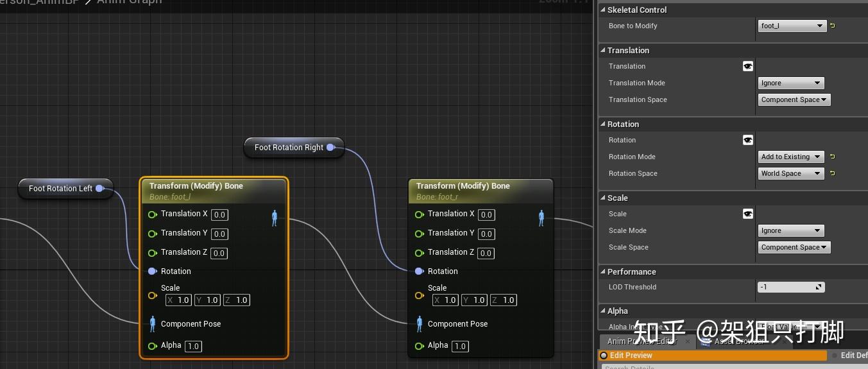The height and width of the screenshot is (369, 868).
Task: Click foot_r Alpha value field
Action: (460, 347)
